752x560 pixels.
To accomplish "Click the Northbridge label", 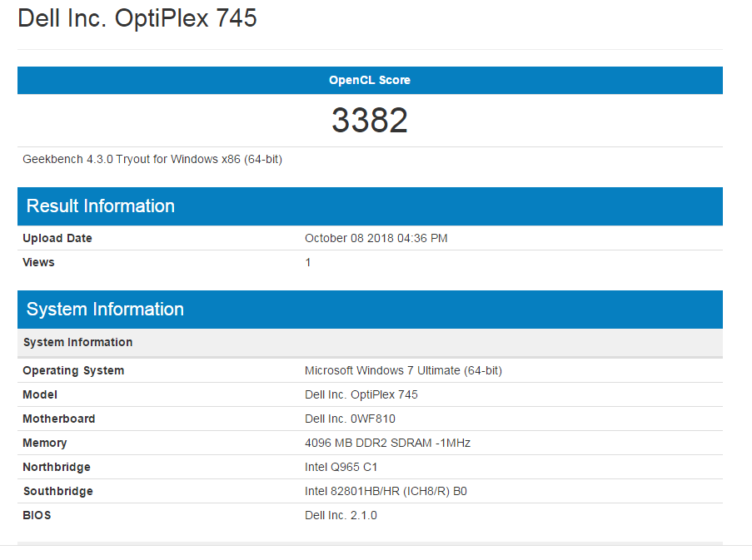I will pyautogui.click(x=56, y=467).
